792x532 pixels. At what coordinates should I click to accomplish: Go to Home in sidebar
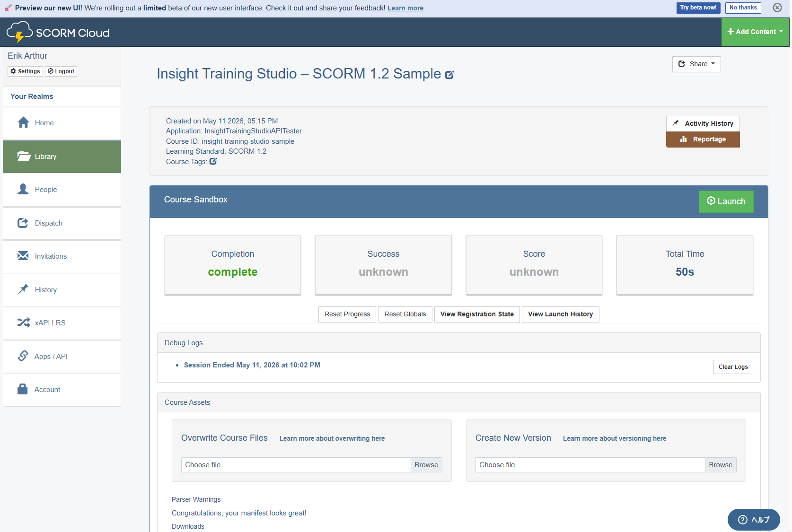pyautogui.click(x=62, y=123)
